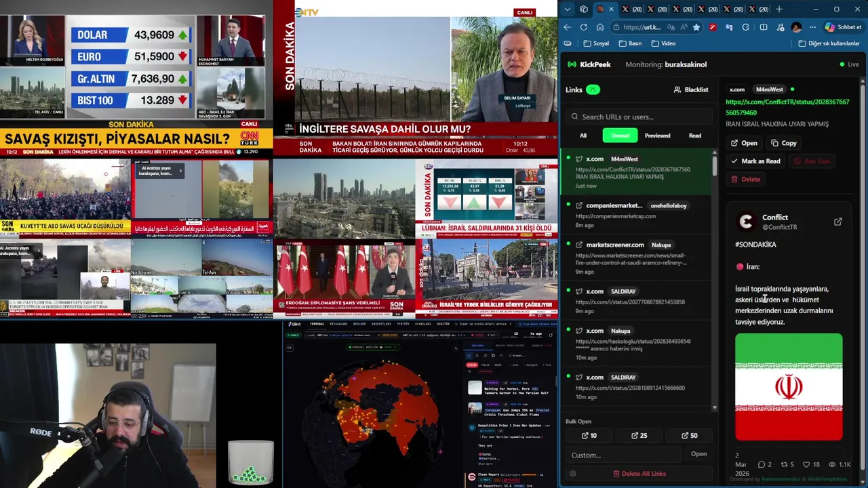Open the tweet via its external-link icon
868x488 pixels.
click(x=837, y=222)
